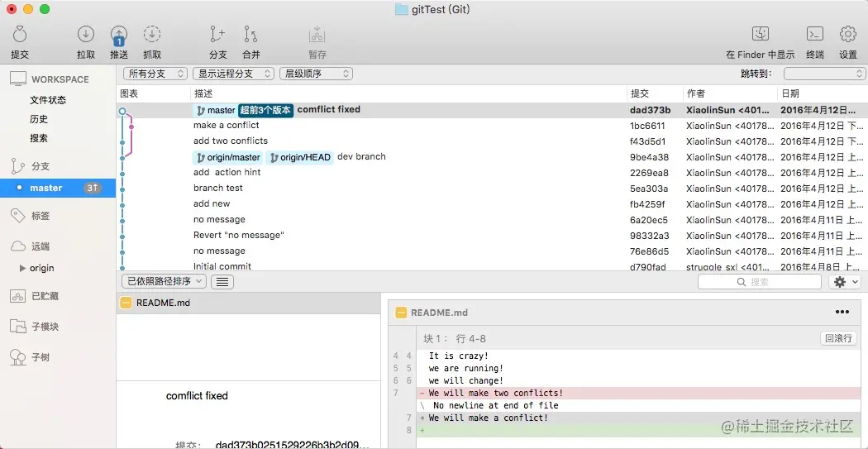Select the 'add action hint' commit

[492, 173]
